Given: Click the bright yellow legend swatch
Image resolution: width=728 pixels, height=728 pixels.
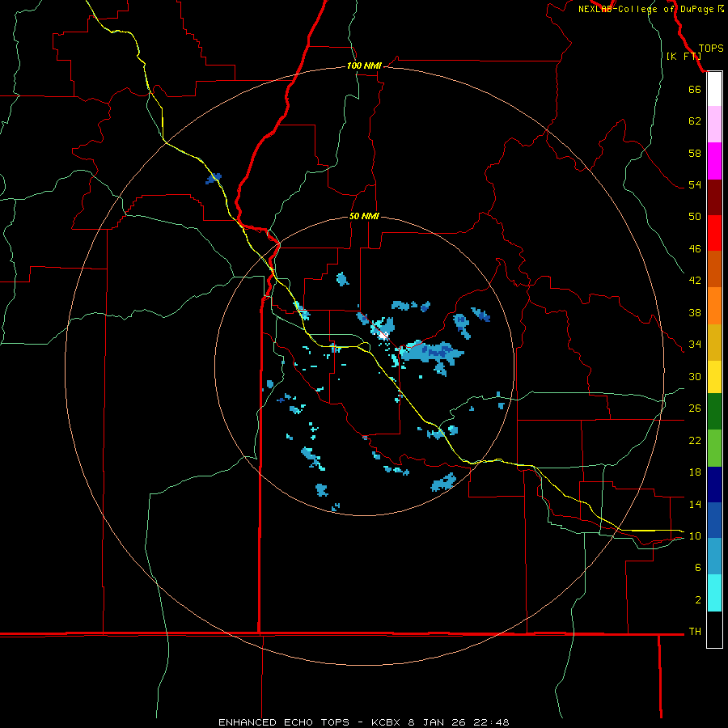Looking at the screenshot, I should click(x=714, y=377).
